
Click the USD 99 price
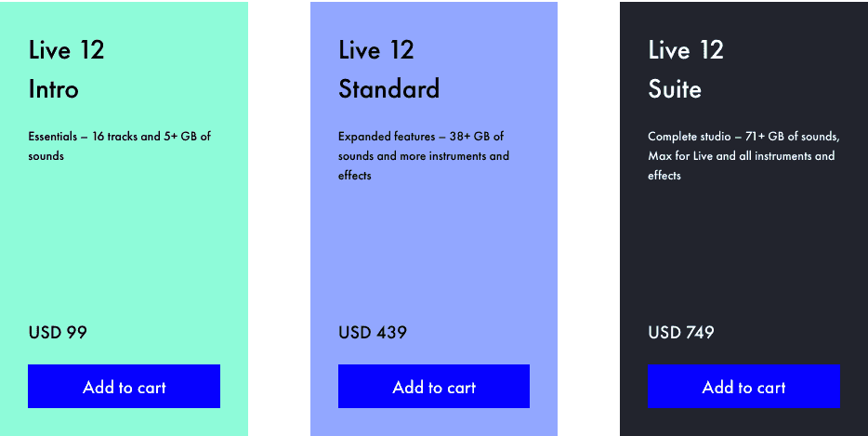pos(58,333)
